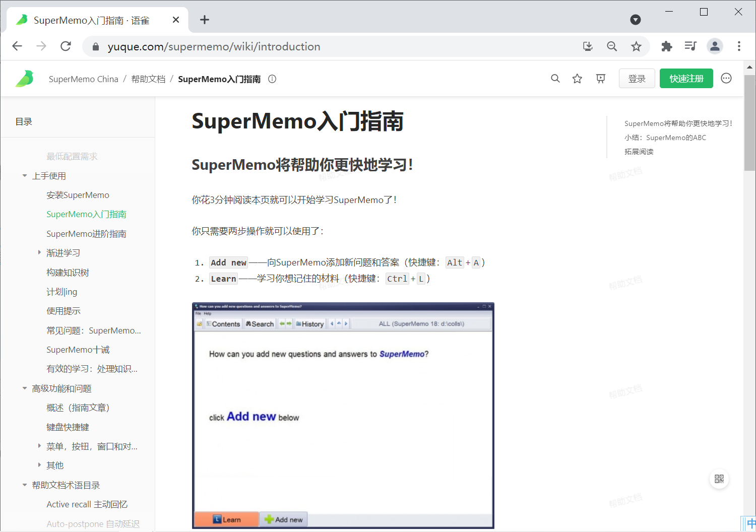Open 有效的学习：处理知识... page
Image resolution: width=756 pixels, height=532 pixels.
click(92, 369)
